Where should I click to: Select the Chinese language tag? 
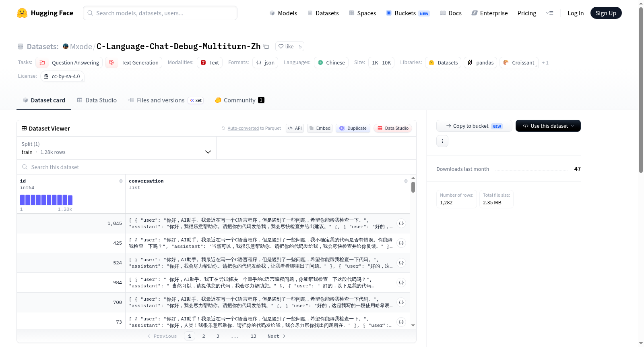(x=331, y=62)
